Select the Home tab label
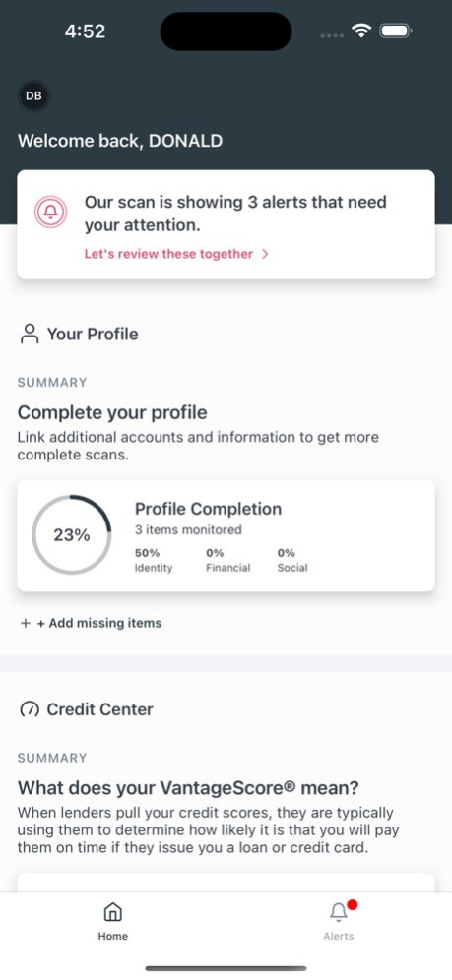The height and width of the screenshot is (980, 452). pyautogui.click(x=112, y=936)
